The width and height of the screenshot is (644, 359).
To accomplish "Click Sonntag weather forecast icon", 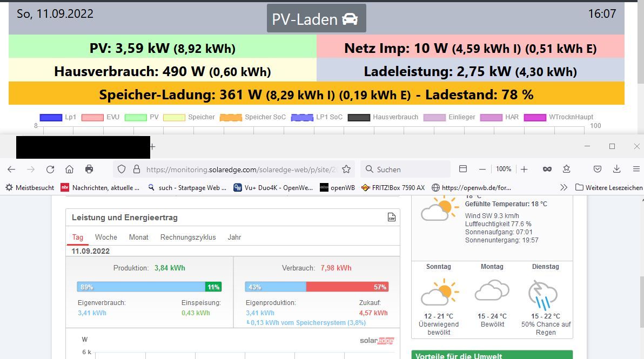I will [x=439, y=292].
